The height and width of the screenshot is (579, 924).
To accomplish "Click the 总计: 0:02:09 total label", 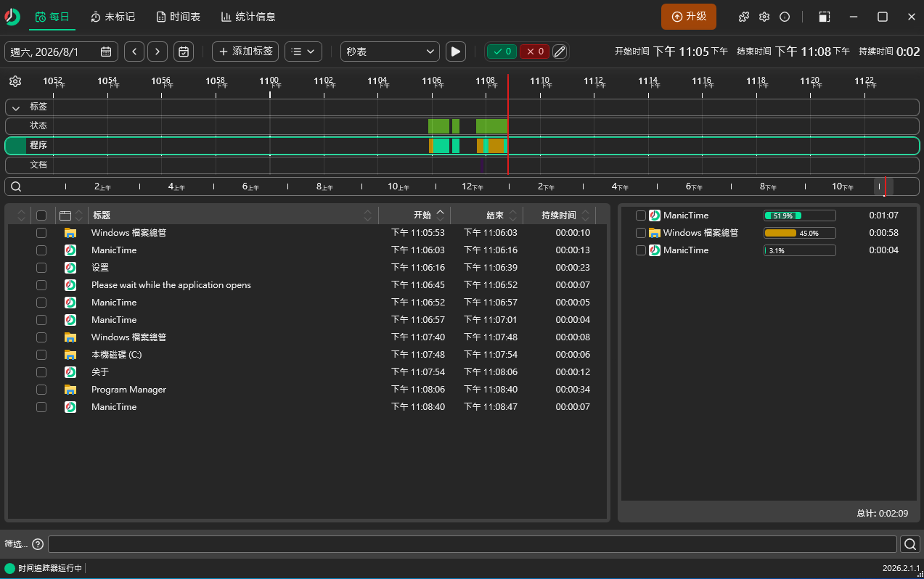I will pos(882,513).
